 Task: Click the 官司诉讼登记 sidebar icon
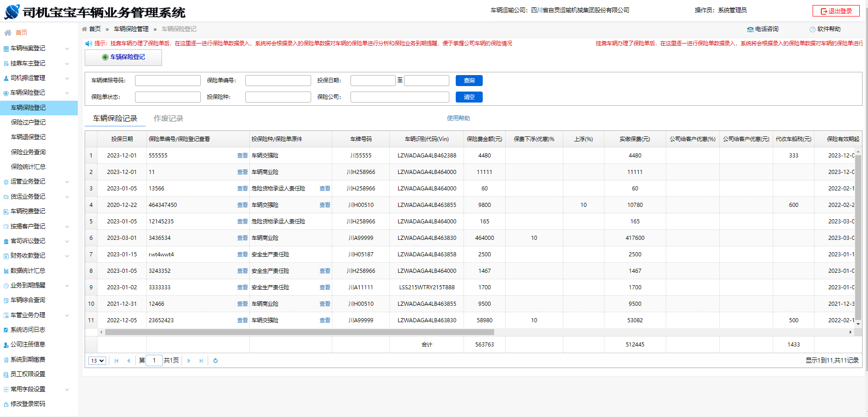tap(6, 241)
